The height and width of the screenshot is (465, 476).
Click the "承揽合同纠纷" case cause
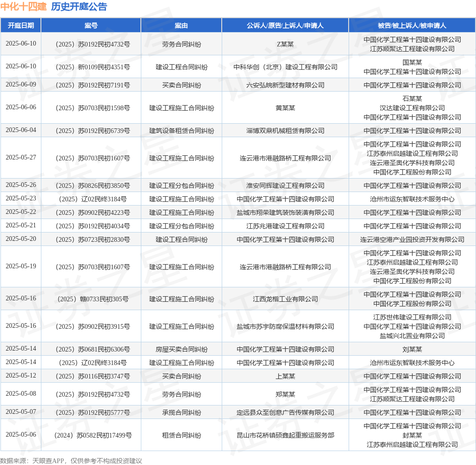point(182,413)
